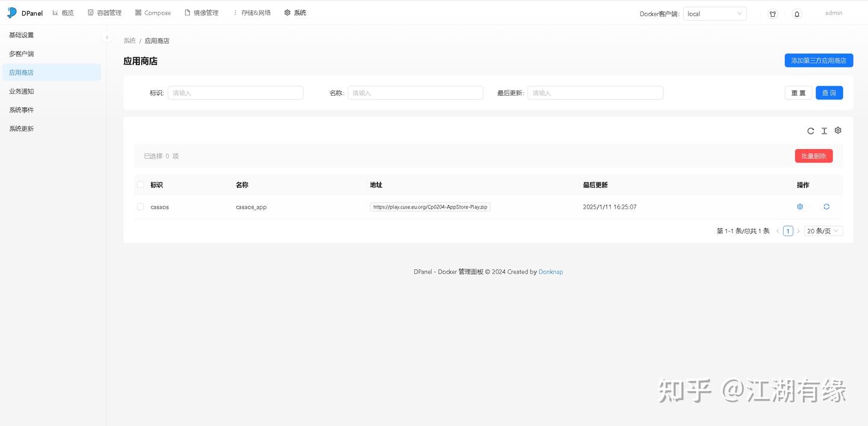Screen dimensions: 868x426
Task: Open the notifications bell icon
Action: point(796,13)
